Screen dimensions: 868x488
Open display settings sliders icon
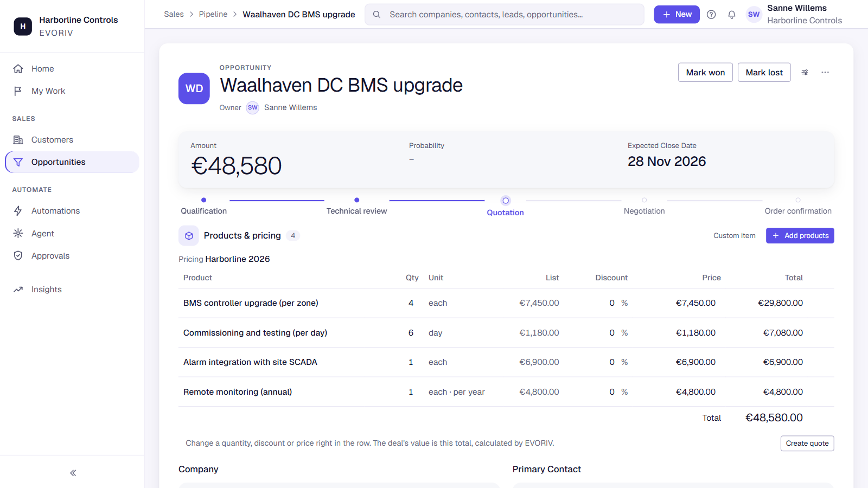point(805,73)
